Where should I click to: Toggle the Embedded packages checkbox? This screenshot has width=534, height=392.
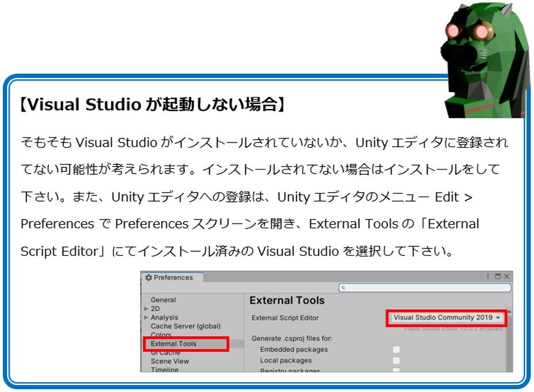pos(396,349)
